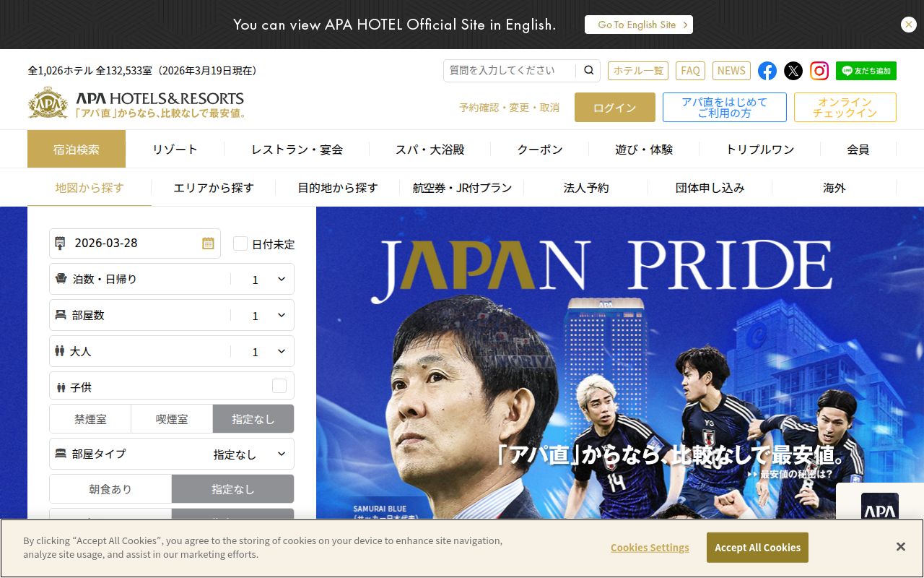Click Accept All Cookies button
The height and width of the screenshot is (578, 924).
click(757, 548)
